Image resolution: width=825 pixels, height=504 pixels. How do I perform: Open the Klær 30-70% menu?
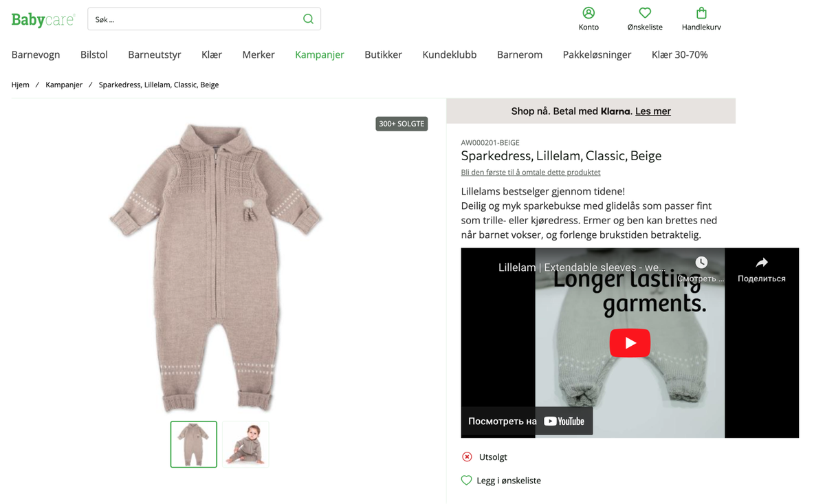tap(680, 54)
